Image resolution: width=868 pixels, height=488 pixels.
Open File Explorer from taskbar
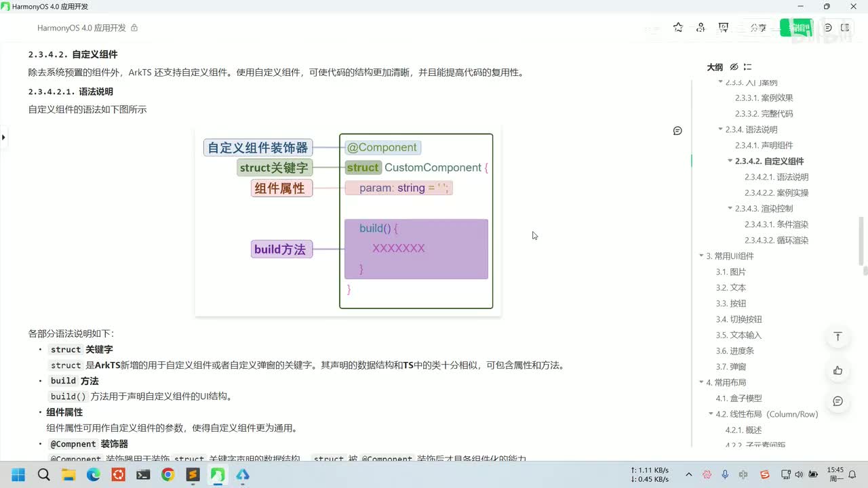click(68, 474)
